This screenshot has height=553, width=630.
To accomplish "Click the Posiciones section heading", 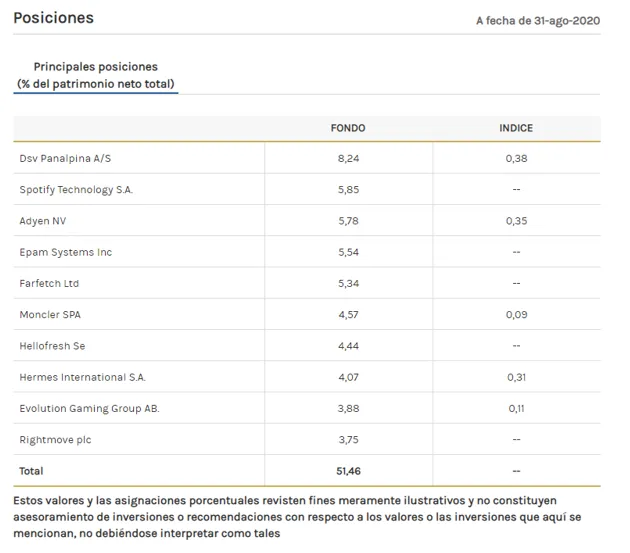I will tap(53, 18).
